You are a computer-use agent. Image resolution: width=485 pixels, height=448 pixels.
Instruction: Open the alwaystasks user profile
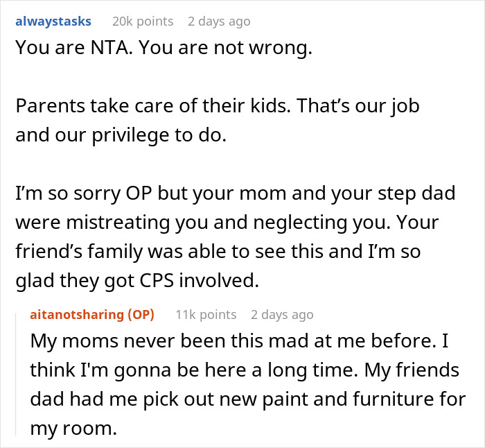pyautogui.click(x=53, y=21)
